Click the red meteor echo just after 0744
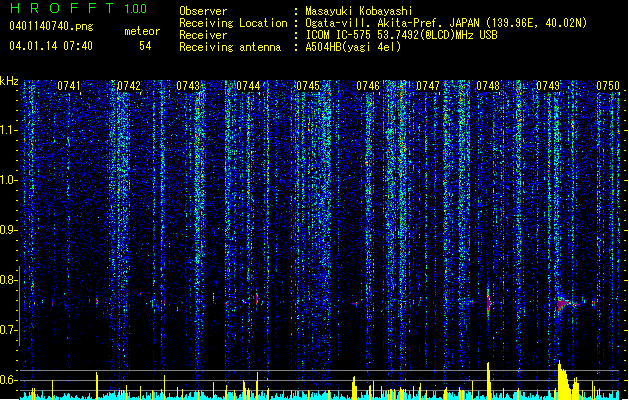The width and height of the screenshot is (629, 400). pos(257,299)
